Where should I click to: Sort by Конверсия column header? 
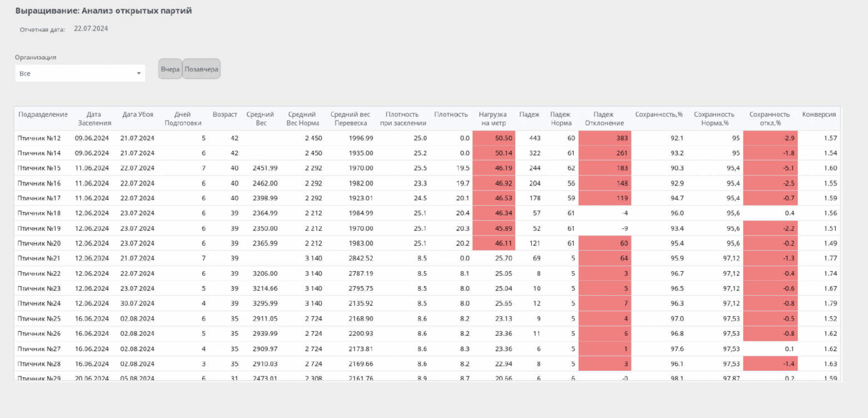click(x=818, y=115)
